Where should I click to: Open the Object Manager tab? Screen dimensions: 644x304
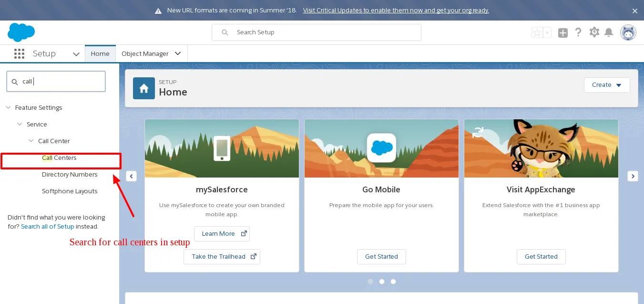(x=145, y=53)
